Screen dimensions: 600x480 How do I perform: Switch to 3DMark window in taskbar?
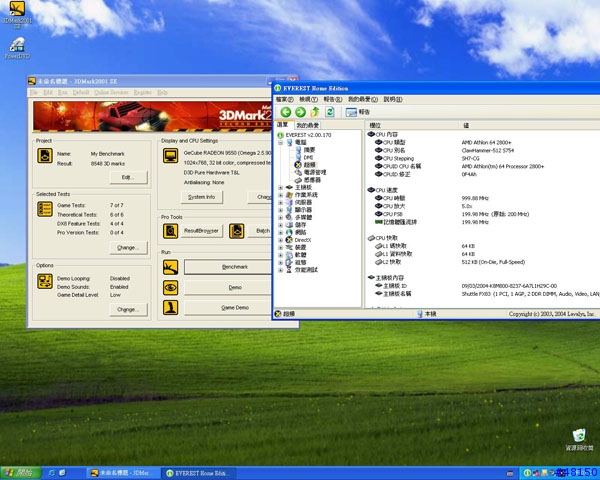click(121, 473)
